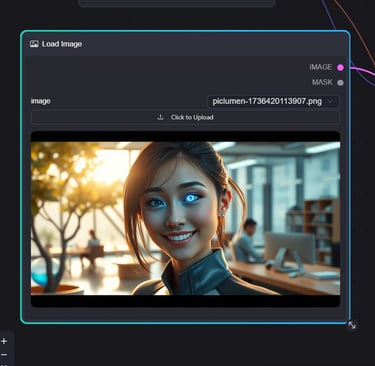
Task: Click the loaded woman portrait preview thumbnail
Action: point(185,219)
